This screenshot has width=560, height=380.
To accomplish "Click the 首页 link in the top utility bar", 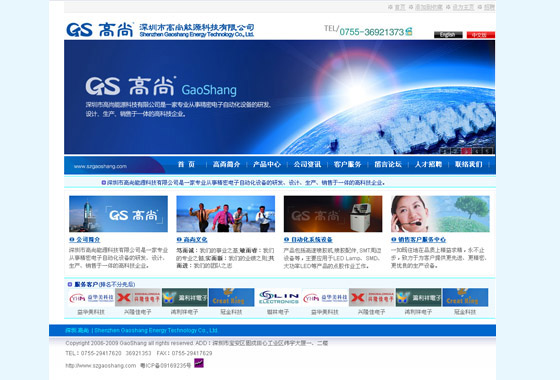I will tap(400, 7).
